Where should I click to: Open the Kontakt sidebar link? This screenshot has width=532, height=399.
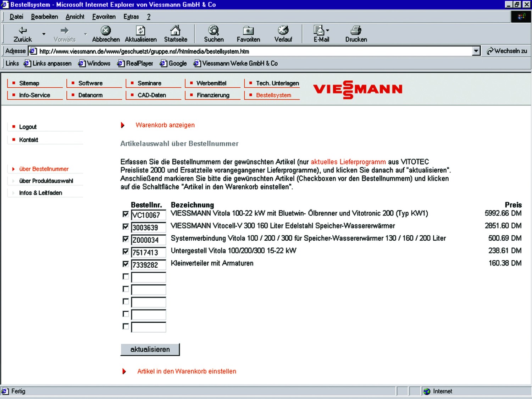point(28,140)
